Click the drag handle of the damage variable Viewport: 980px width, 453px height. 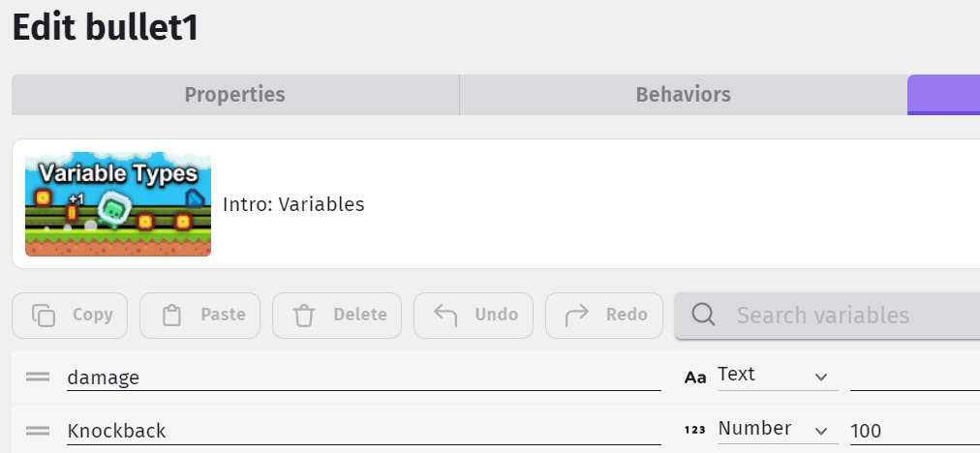38,377
